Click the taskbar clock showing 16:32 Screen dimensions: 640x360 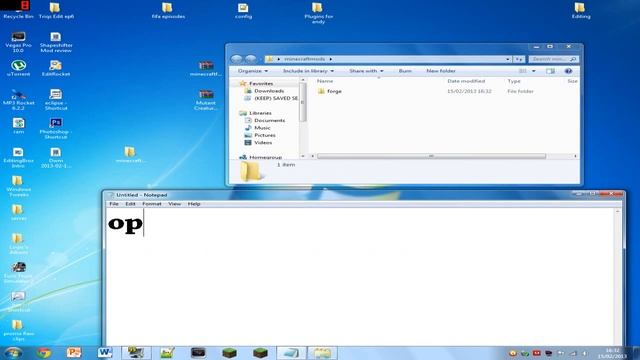(x=612, y=353)
